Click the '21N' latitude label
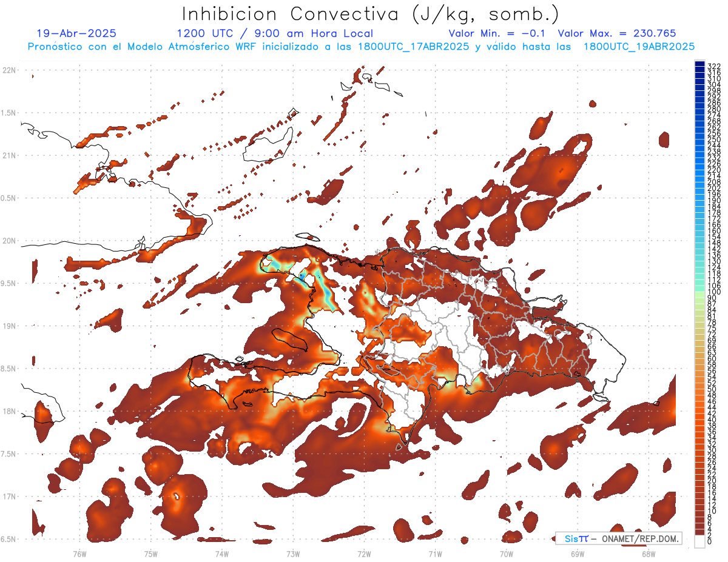 click(10, 156)
